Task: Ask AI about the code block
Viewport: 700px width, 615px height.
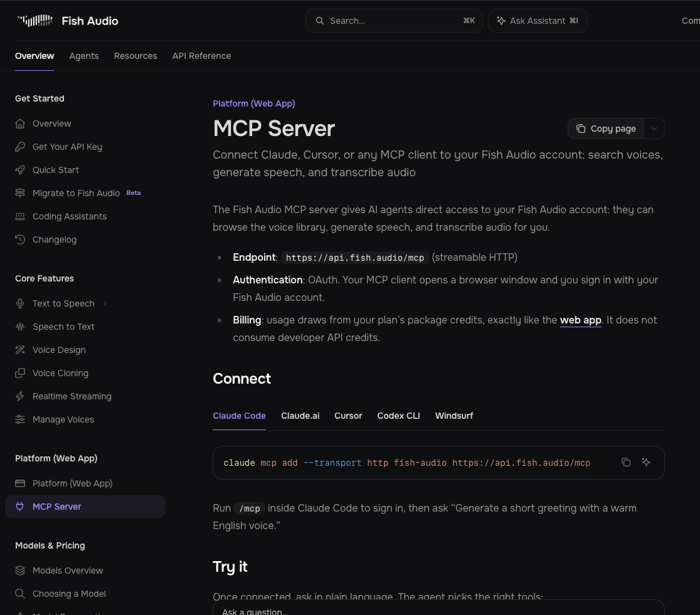Action: 646,463
